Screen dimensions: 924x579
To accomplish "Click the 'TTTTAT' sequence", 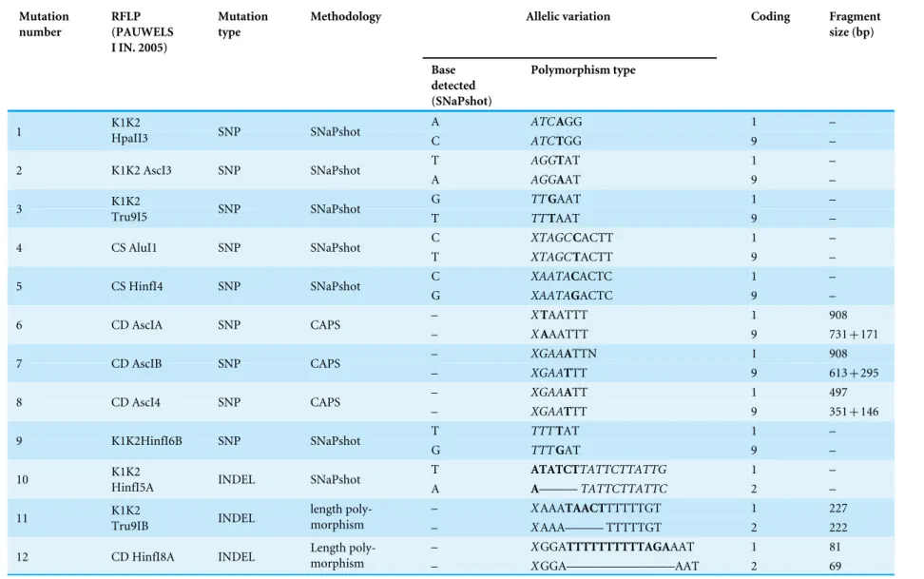I will tap(555, 431).
